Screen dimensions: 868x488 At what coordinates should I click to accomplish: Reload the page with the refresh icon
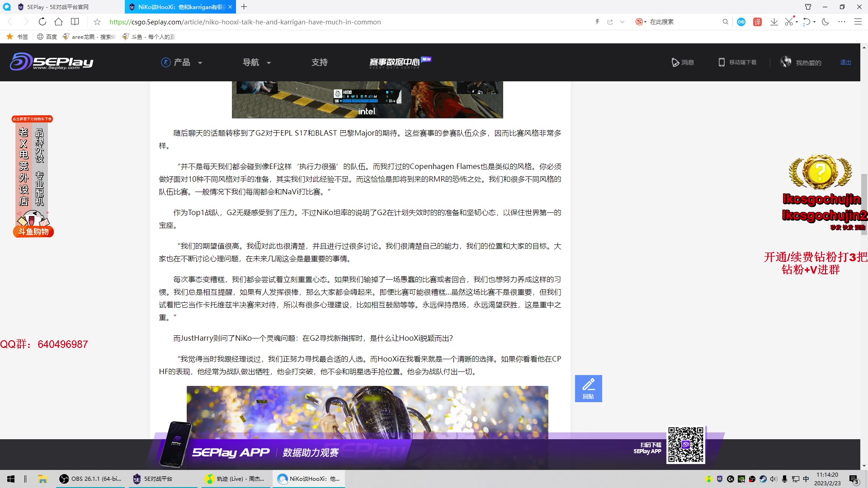42,22
